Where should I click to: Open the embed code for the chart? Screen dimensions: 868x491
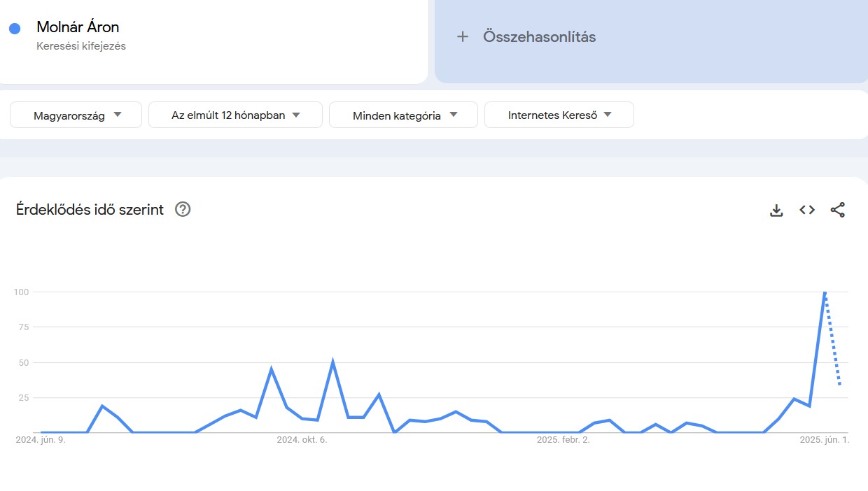(806, 209)
